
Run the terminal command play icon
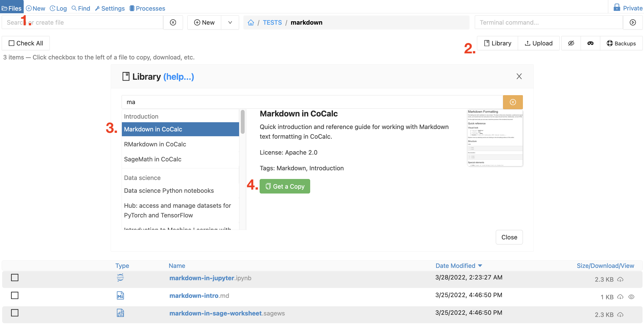(x=632, y=22)
